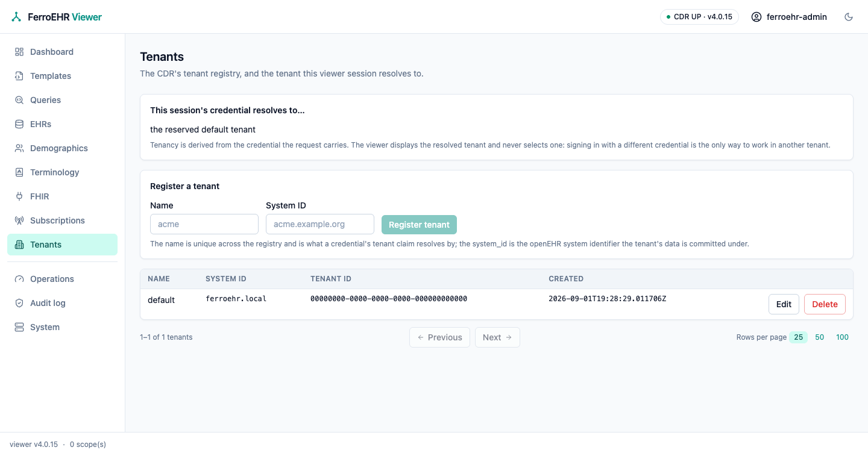Viewport: 868px width, 456px height.
Task: Set rows per page to 25
Action: 798,337
